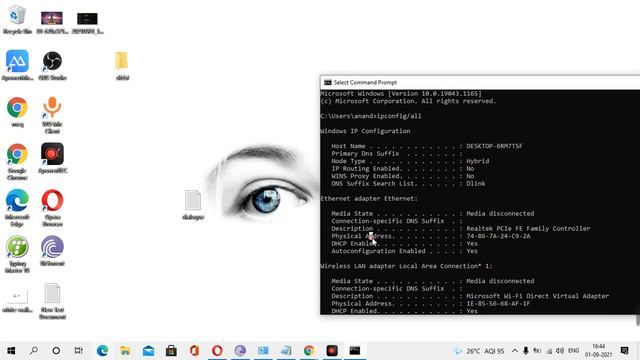Image resolution: width=640 pixels, height=360 pixels.
Task: Select the yellow folder on the desktop
Action: [122, 66]
